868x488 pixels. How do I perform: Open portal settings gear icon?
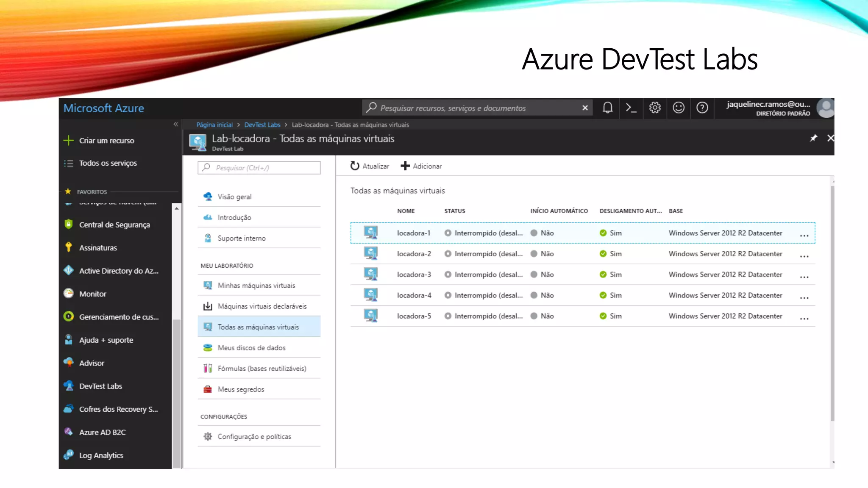655,108
